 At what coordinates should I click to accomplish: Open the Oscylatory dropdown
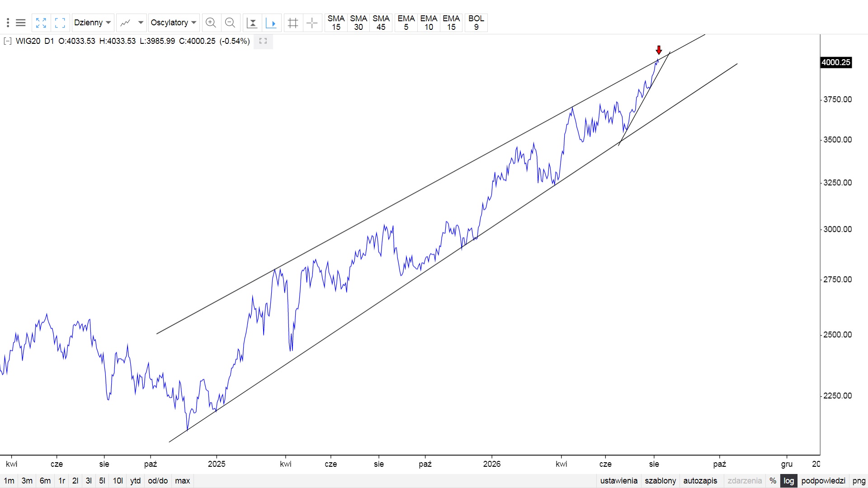(x=174, y=23)
